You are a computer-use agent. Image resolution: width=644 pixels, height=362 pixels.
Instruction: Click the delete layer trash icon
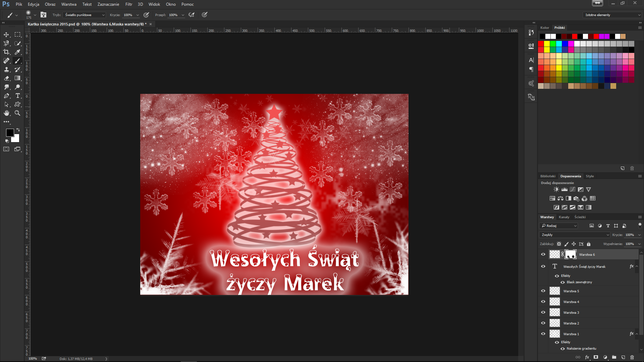tap(632, 357)
